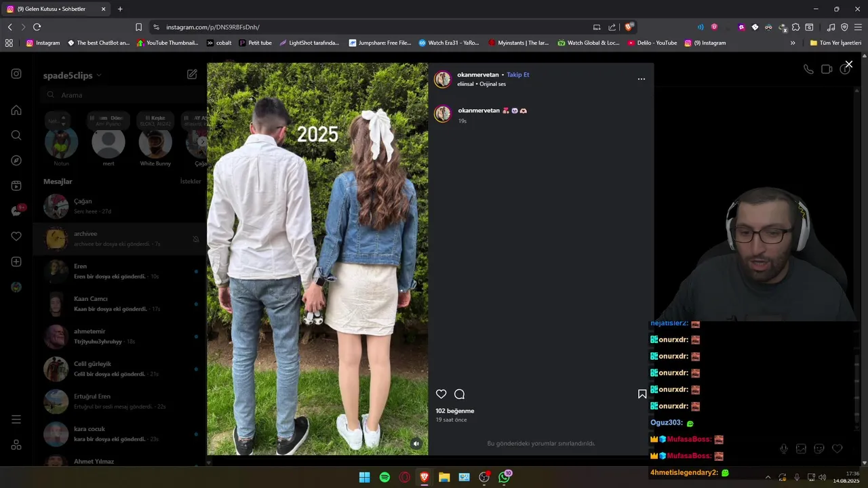
Task: Open the Kaan Camcı conversation
Action: (120, 304)
